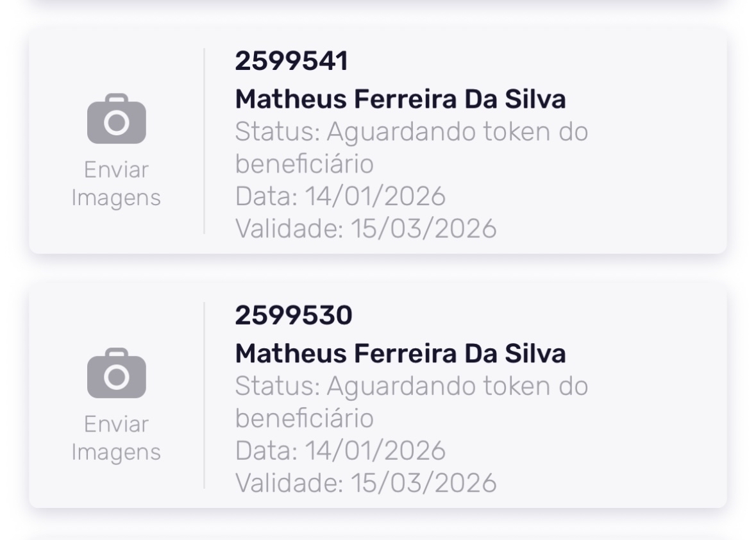Open Matheus Ferreira Da Silva in card 2599541
This screenshot has width=756, height=540.
[x=400, y=99]
